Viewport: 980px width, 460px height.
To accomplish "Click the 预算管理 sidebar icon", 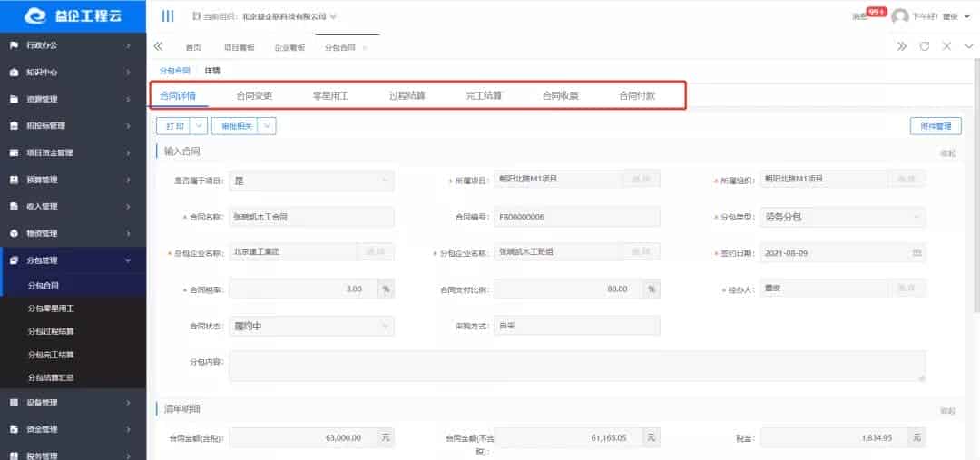I will pos(14,180).
